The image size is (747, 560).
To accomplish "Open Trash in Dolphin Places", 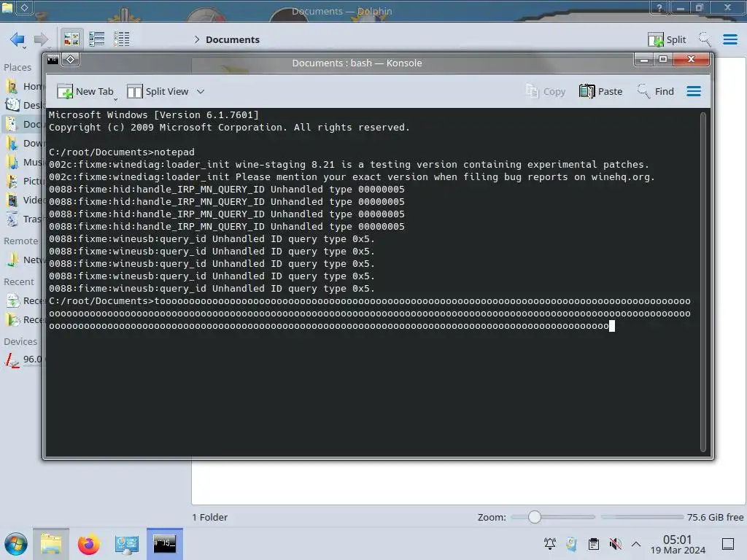I will coord(24,219).
